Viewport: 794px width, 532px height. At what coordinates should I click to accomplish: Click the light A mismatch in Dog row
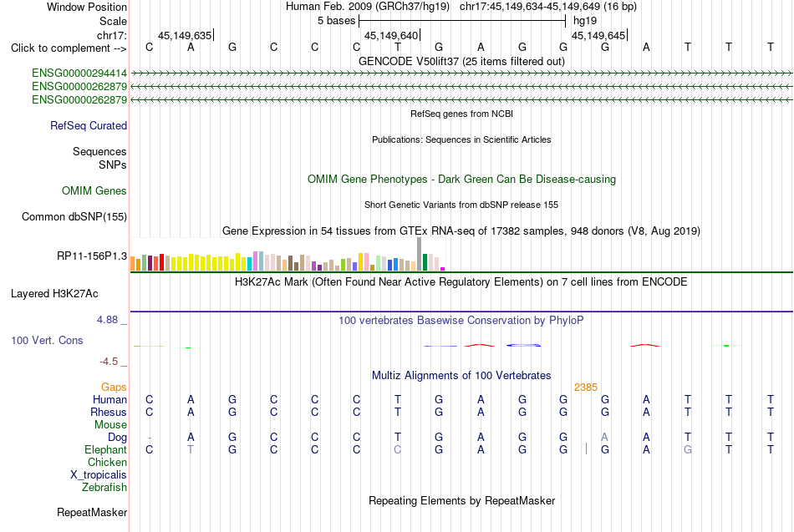click(x=604, y=437)
